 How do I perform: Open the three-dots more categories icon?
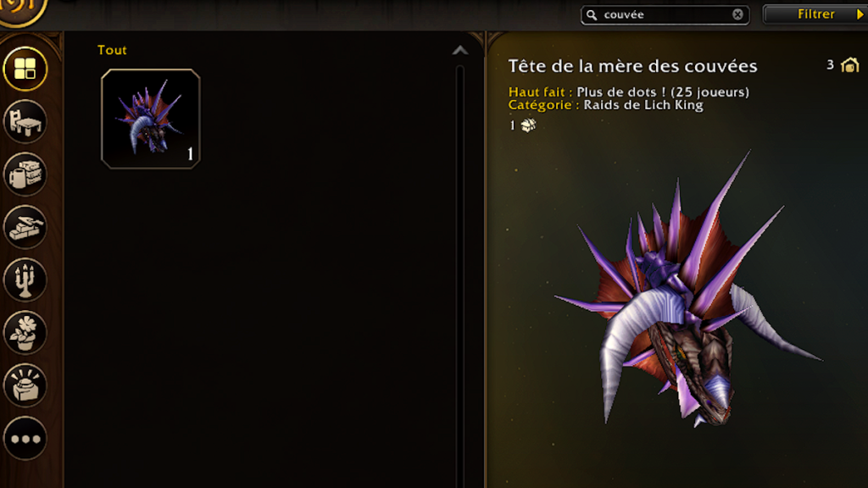point(25,439)
